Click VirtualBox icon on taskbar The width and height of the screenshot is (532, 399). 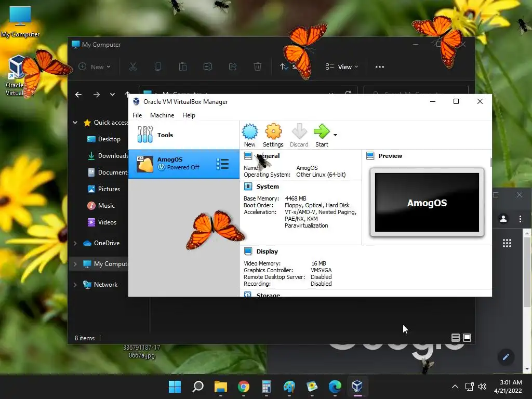point(357,386)
